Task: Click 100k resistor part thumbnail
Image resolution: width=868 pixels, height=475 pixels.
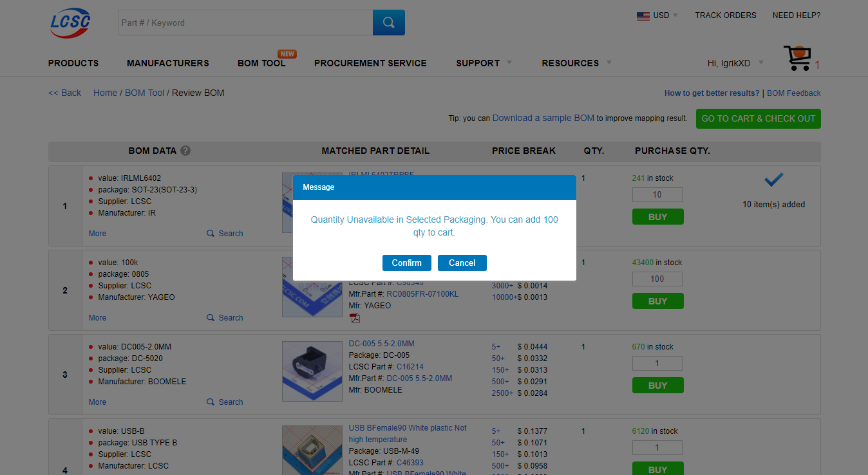Action: pyautogui.click(x=312, y=287)
